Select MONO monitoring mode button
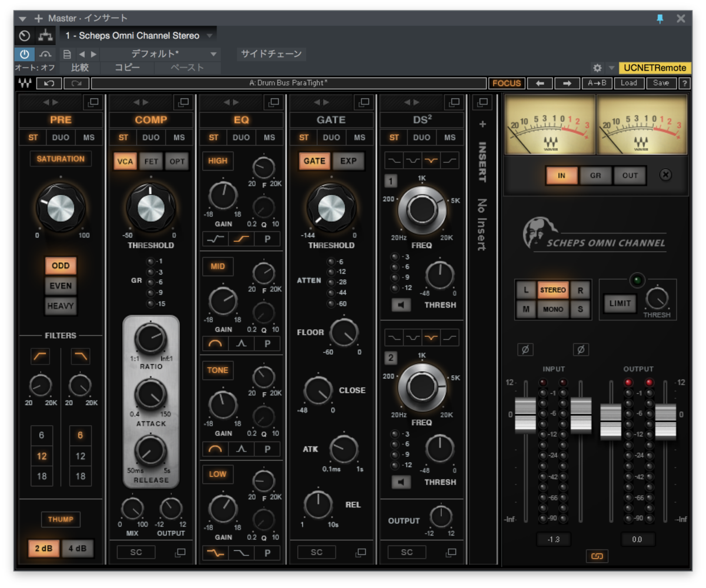Viewport: 706px width, 588px height. (552, 309)
